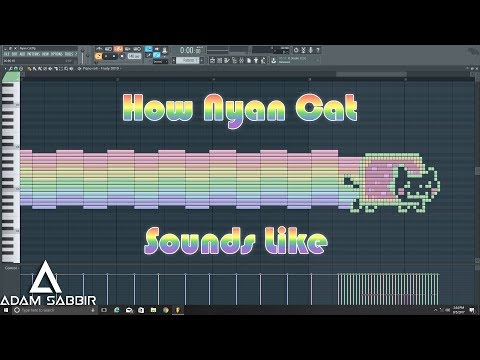The height and width of the screenshot is (360, 480).
Task: Open the VIEW menu
Action: [45, 54]
